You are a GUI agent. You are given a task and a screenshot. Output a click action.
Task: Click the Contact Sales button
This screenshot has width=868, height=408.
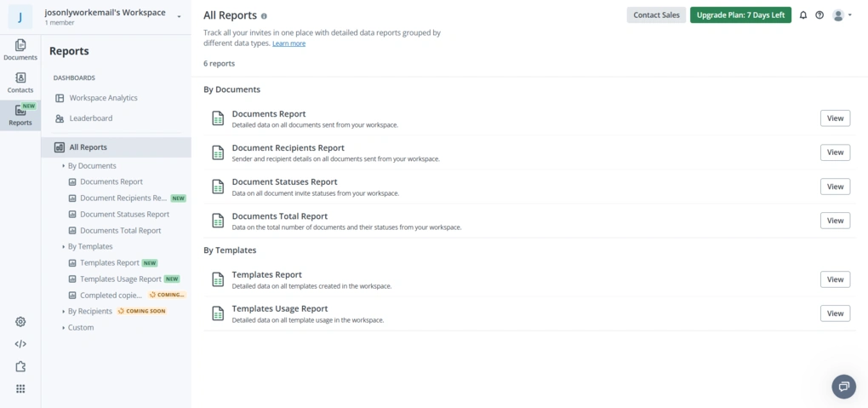(657, 15)
